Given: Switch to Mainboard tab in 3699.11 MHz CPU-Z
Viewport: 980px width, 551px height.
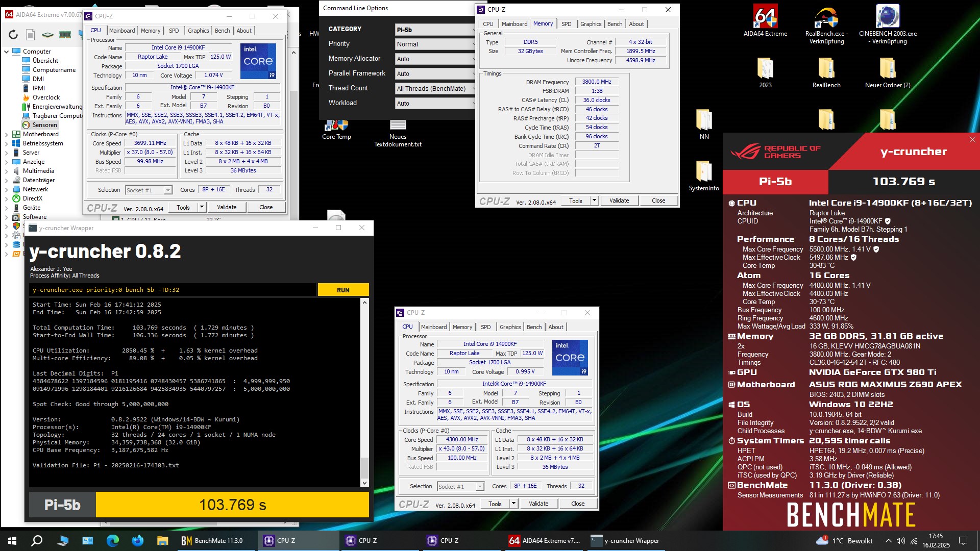Looking at the screenshot, I should pyautogui.click(x=122, y=31).
